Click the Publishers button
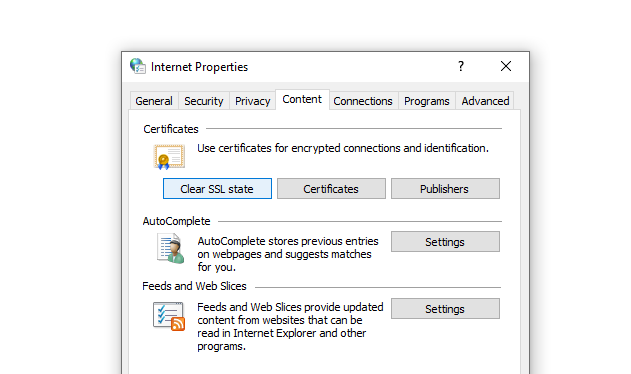Screen dimensions: 631x374 pyautogui.click(x=445, y=189)
